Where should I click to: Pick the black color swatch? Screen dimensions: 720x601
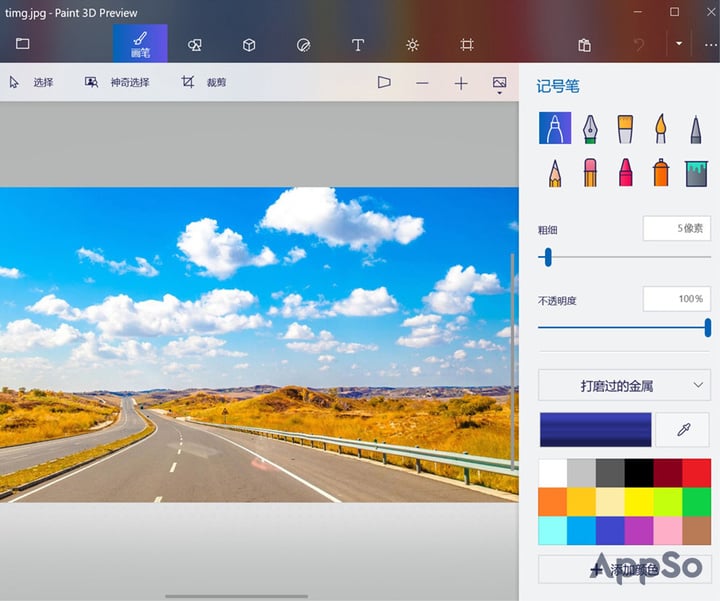coord(639,473)
